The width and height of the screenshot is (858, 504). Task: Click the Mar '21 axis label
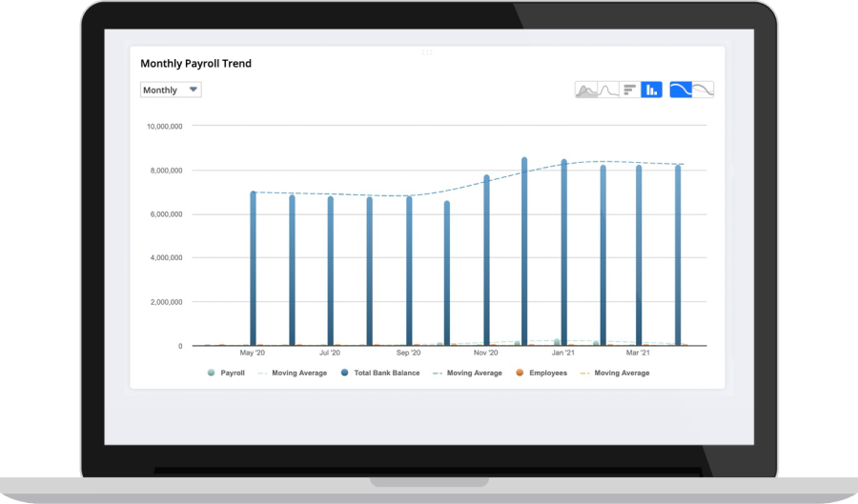(638, 353)
